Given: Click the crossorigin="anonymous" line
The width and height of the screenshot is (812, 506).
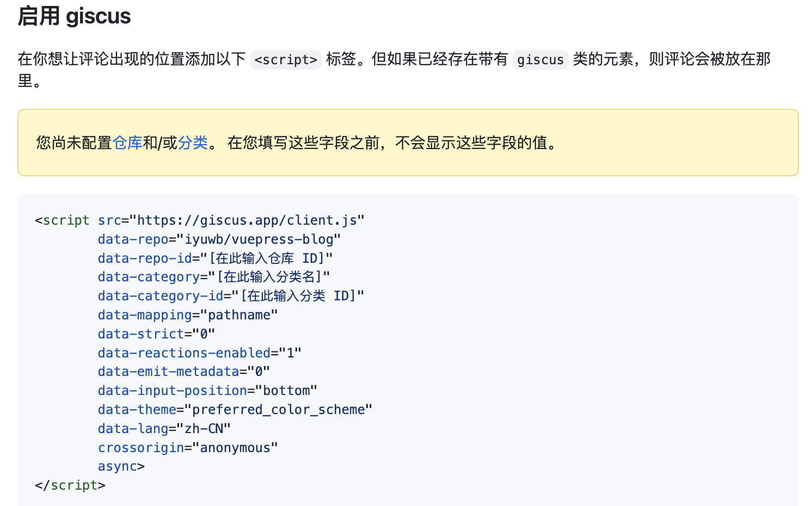Looking at the screenshot, I should (x=188, y=448).
